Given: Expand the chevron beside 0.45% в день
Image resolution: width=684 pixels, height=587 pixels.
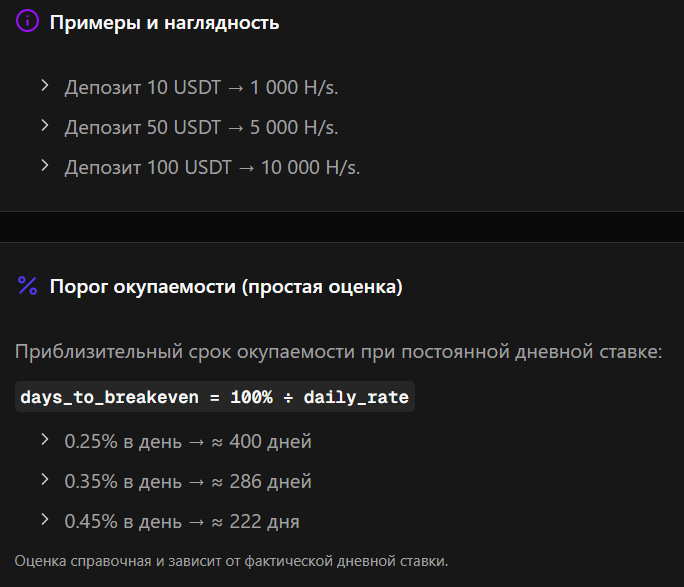Looking at the screenshot, I should [x=45, y=520].
